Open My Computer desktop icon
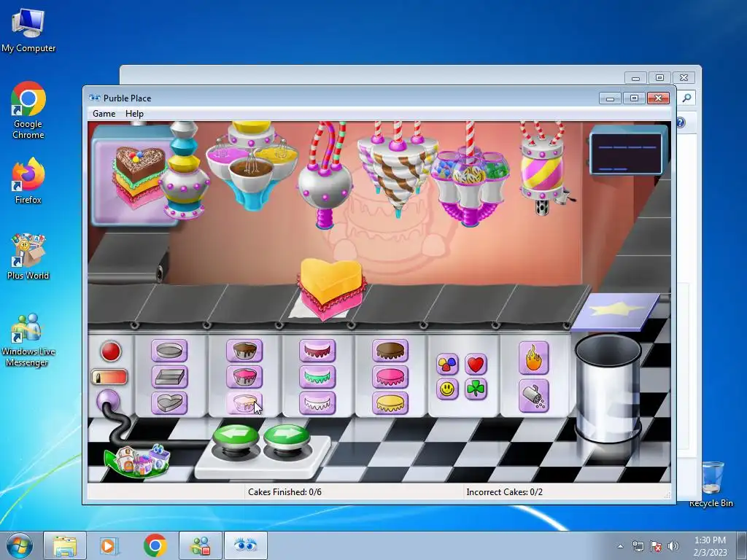This screenshot has width=747, height=560. 28,29
